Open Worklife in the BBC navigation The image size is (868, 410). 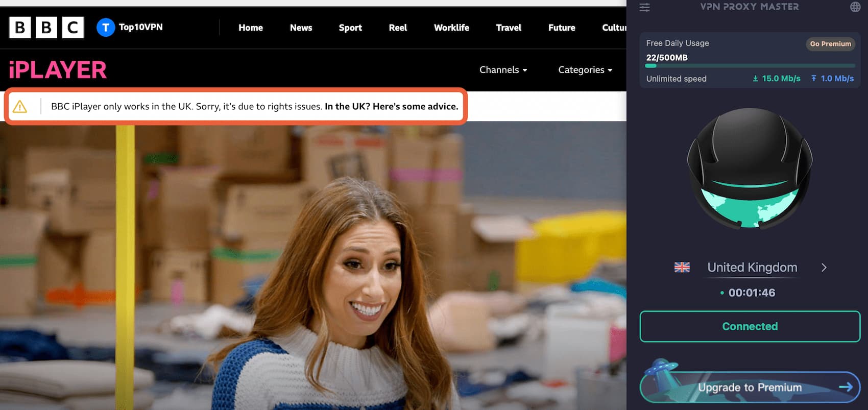pos(451,28)
